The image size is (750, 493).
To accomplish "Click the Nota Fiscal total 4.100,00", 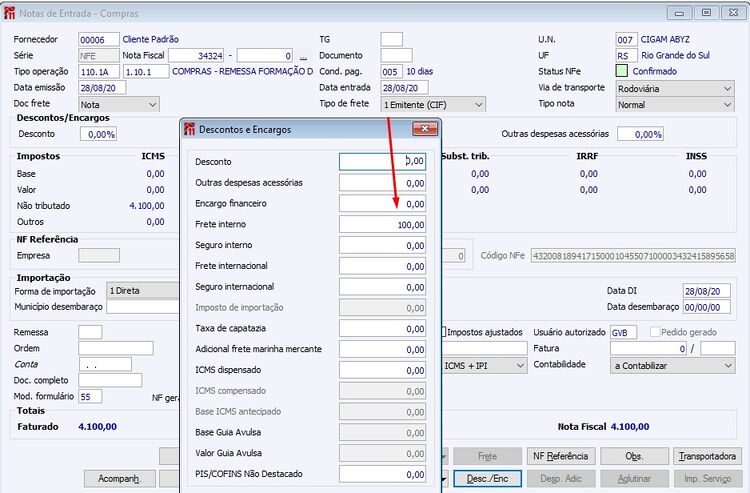I will pyautogui.click(x=630, y=427).
